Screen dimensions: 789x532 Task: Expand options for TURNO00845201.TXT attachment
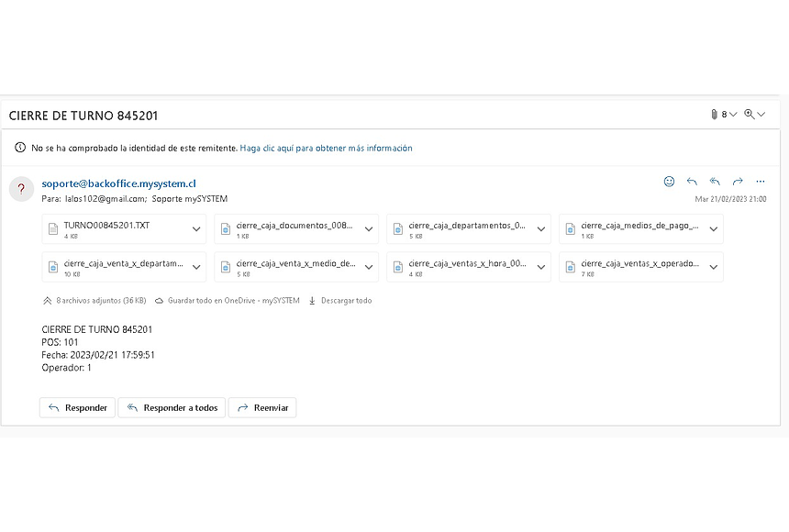pyautogui.click(x=195, y=229)
